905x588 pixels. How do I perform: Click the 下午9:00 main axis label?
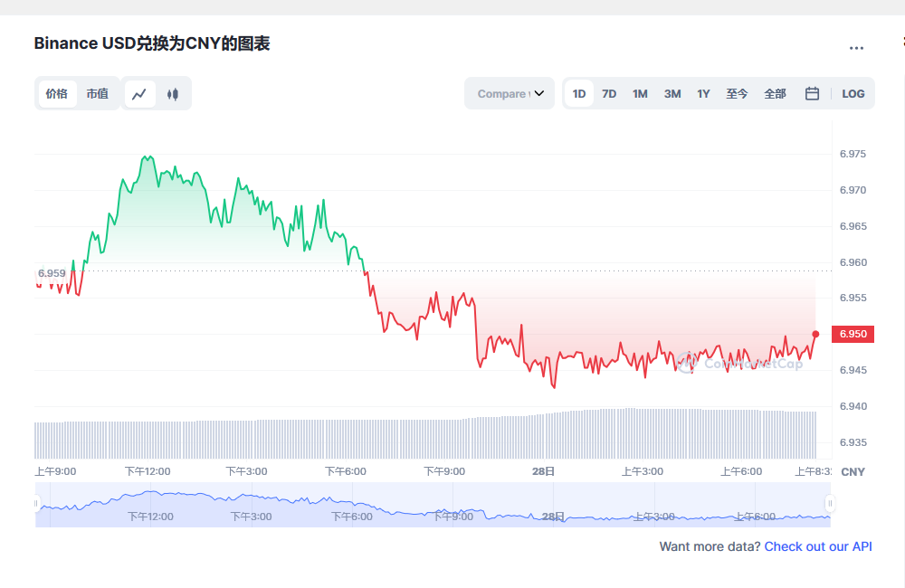click(x=444, y=471)
